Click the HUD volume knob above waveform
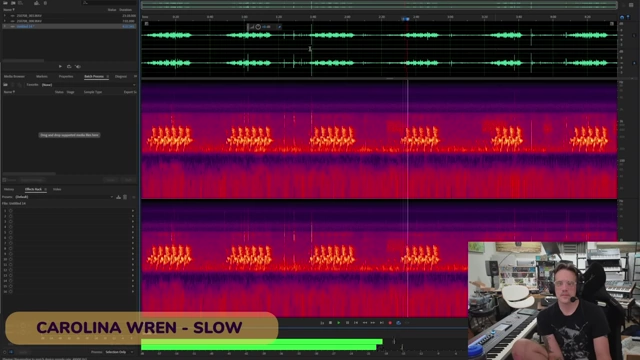 [x=258, y=27]
